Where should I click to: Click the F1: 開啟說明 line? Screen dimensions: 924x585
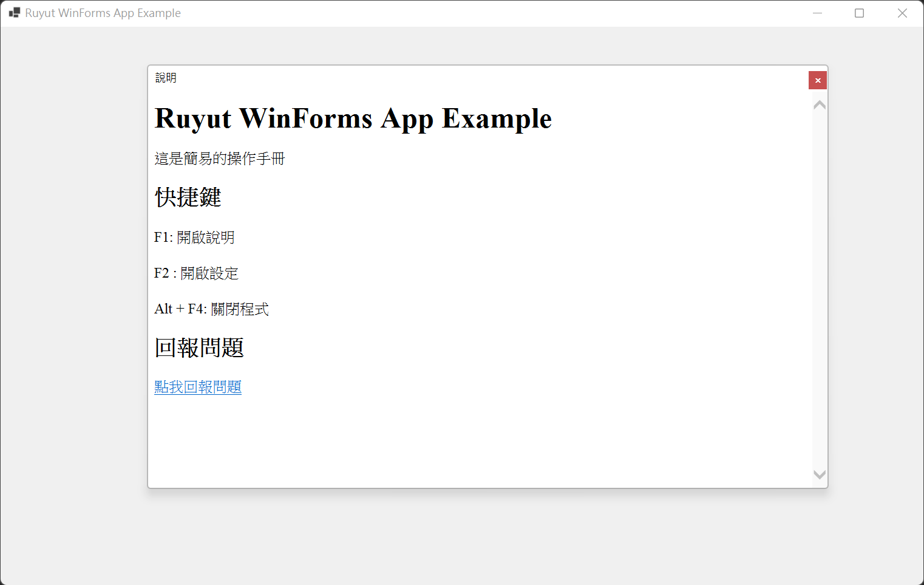(x=194, y=237)
